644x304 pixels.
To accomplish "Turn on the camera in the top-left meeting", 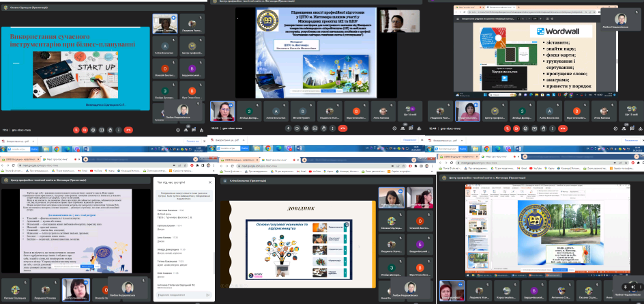I will pos(85,129).
